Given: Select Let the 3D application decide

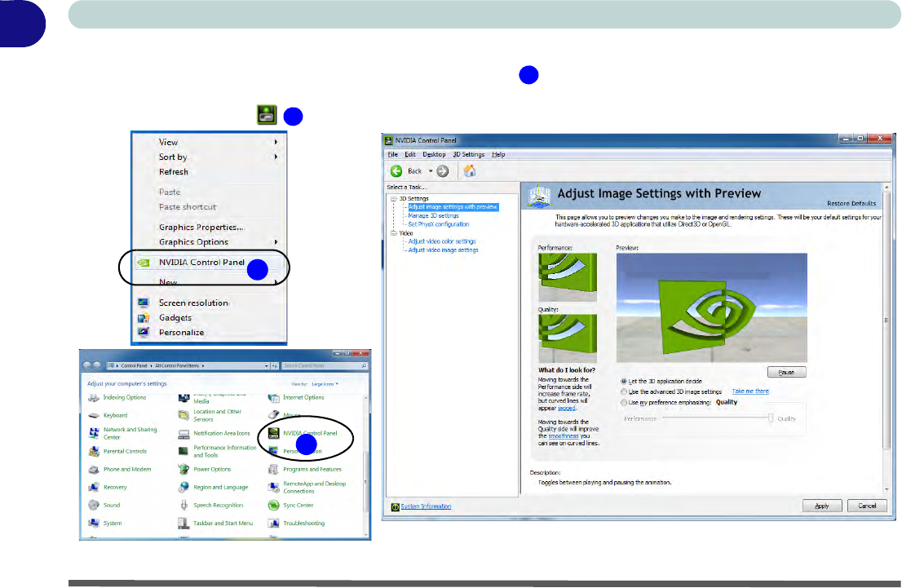Looking at the screenshot, I should point(624,381).
